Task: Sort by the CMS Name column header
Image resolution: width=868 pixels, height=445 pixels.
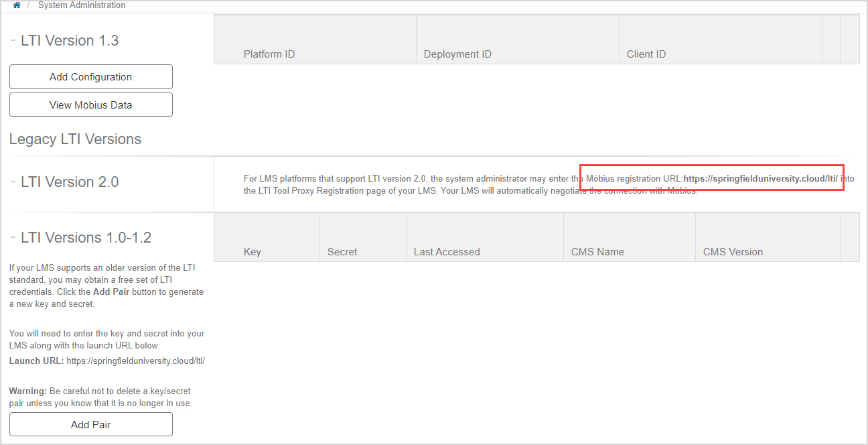Action: (597, 251)
